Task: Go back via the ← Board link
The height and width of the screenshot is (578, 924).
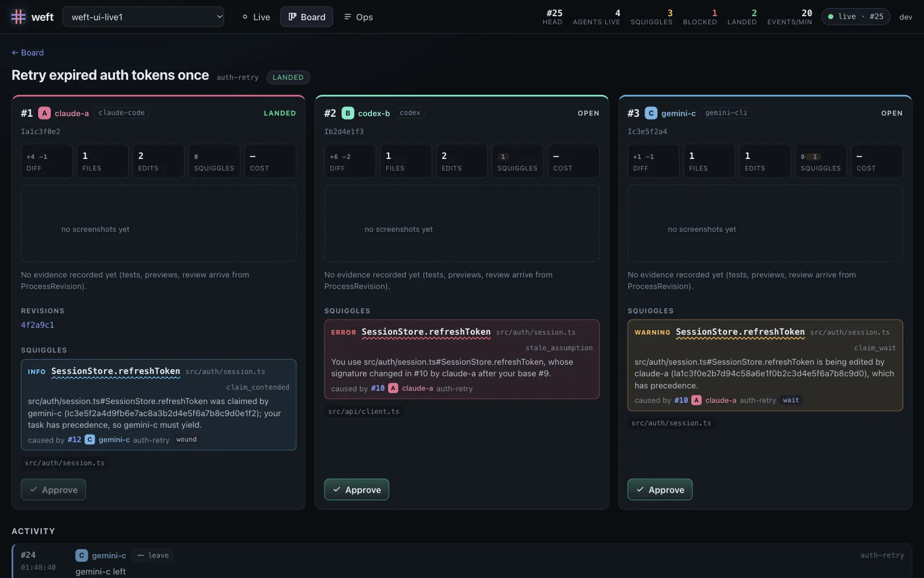Action: [28, 53]
